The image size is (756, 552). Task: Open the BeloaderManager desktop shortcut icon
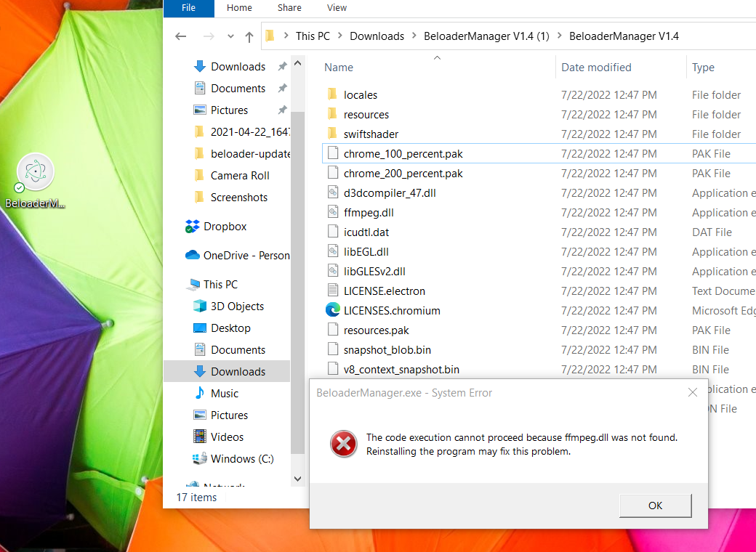[36, 173]
